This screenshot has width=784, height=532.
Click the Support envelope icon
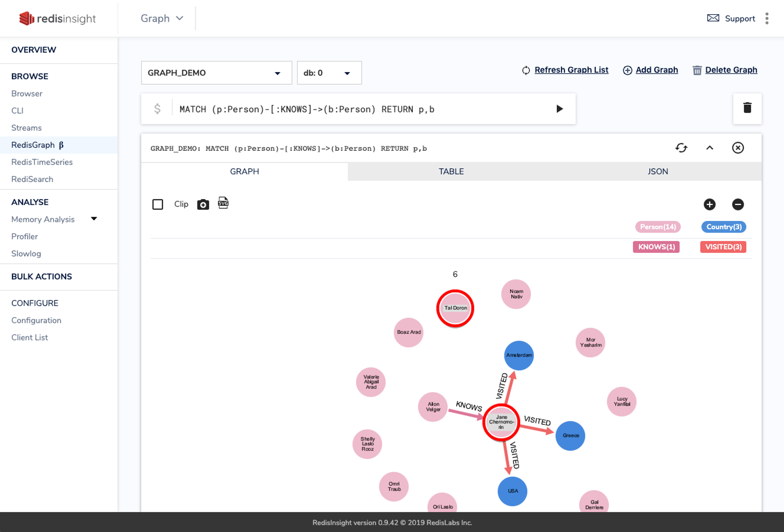(x=713, y=18)
